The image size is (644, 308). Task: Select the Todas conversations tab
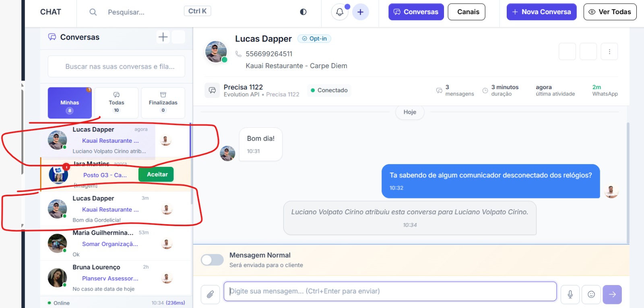pos(116,103)
